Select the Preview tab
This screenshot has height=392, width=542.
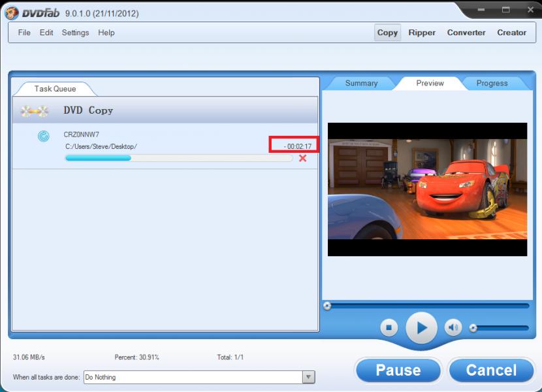[x=430, y=84]
